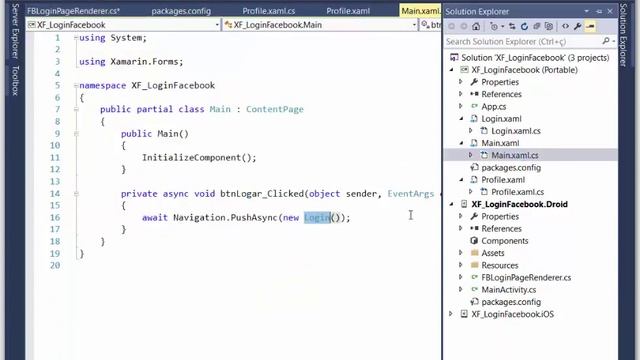Image resolution: width=640 pixels, height=360 pixels.
Task: Click the wrench icon beside Droid Properties
Action: coord(474,216)
